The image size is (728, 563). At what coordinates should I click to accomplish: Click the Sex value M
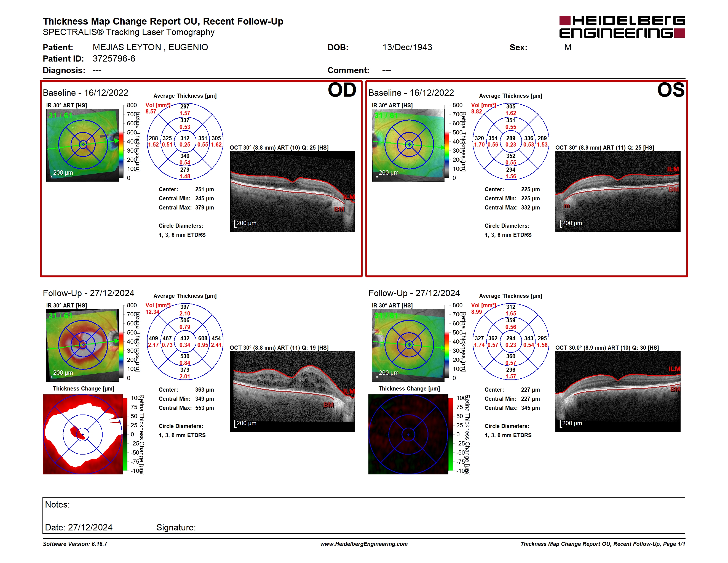568,47
